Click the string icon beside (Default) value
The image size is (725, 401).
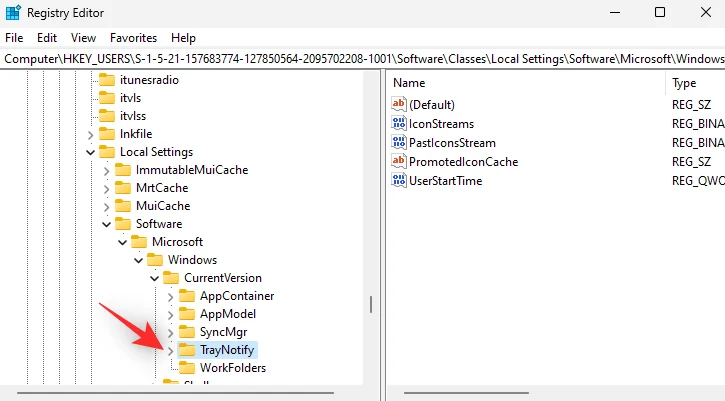[x=400, y=104]
